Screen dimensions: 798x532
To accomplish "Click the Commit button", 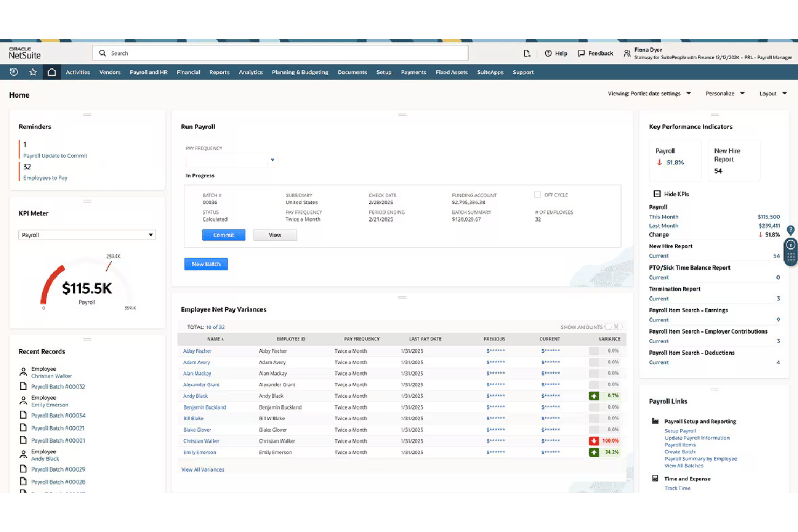I will [x=224, y=235].
